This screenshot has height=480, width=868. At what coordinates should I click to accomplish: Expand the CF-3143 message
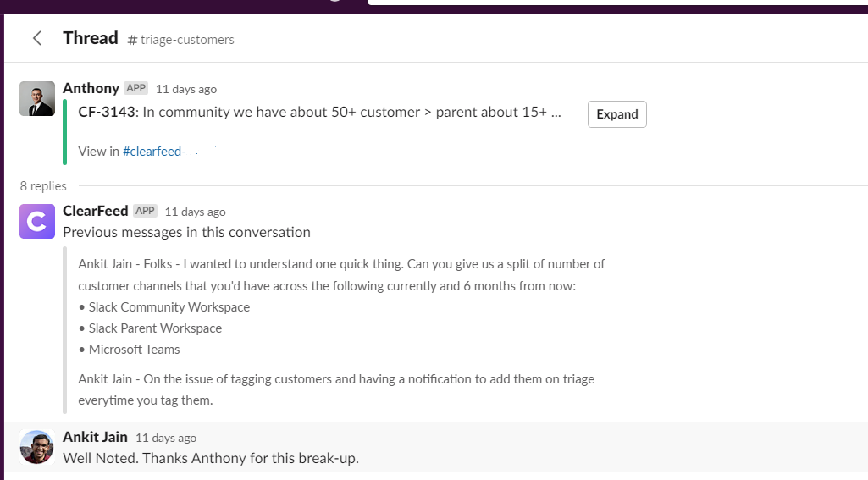point(616,114)
